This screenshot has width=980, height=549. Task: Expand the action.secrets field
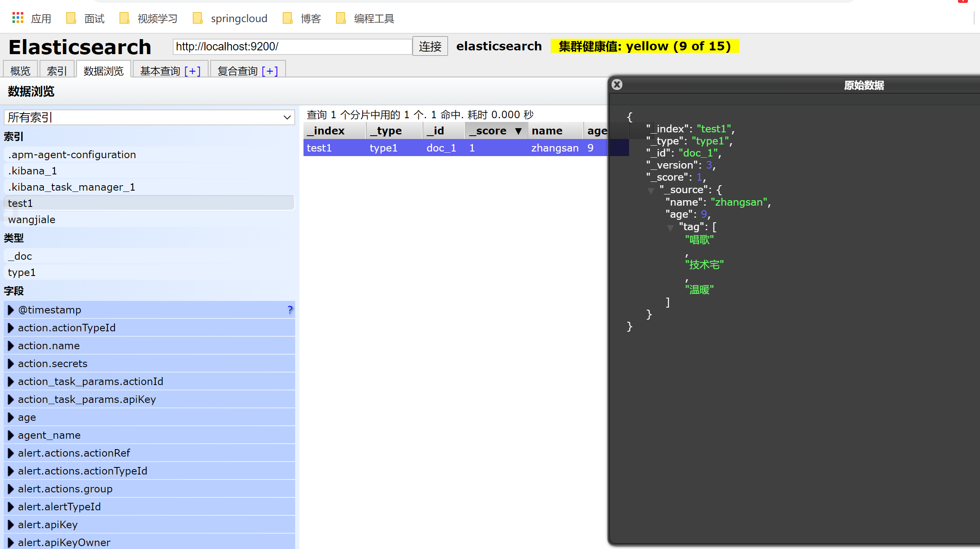(11, 363)
